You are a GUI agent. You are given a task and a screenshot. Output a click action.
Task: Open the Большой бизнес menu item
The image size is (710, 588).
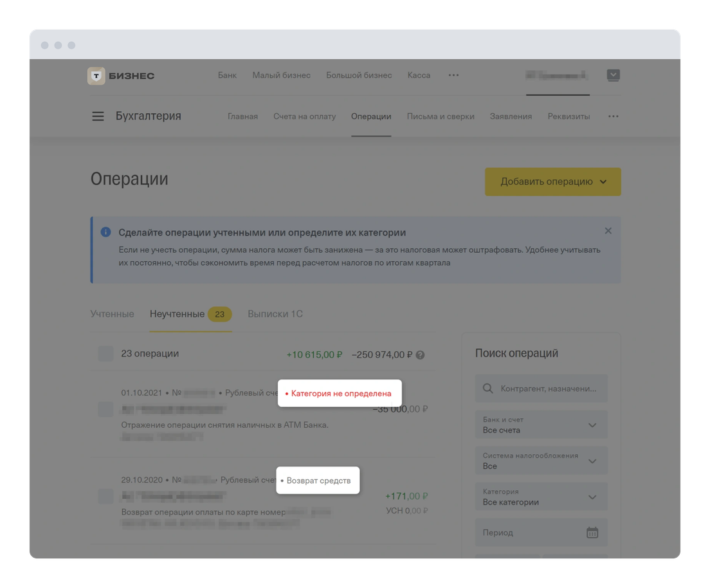tap(359, 75)
